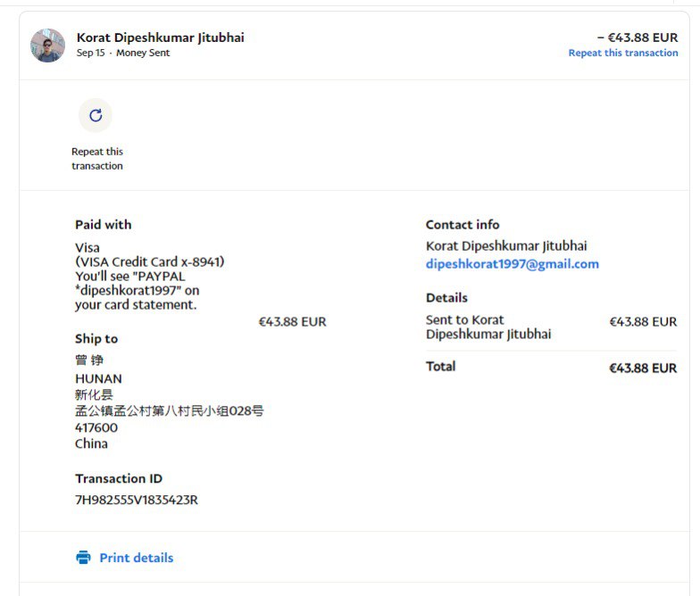Click the recipient's profile photo avatar

[47, 46]
